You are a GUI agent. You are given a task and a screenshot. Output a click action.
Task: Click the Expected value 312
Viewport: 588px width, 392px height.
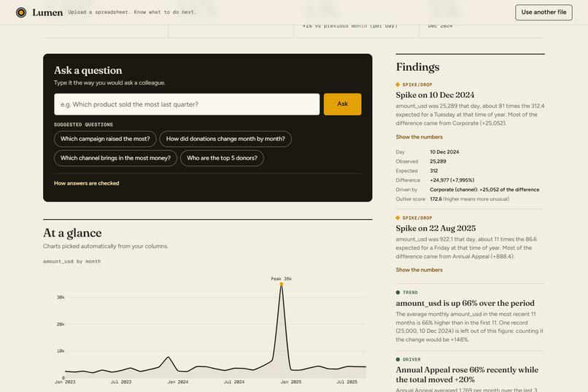click(434, 171)
